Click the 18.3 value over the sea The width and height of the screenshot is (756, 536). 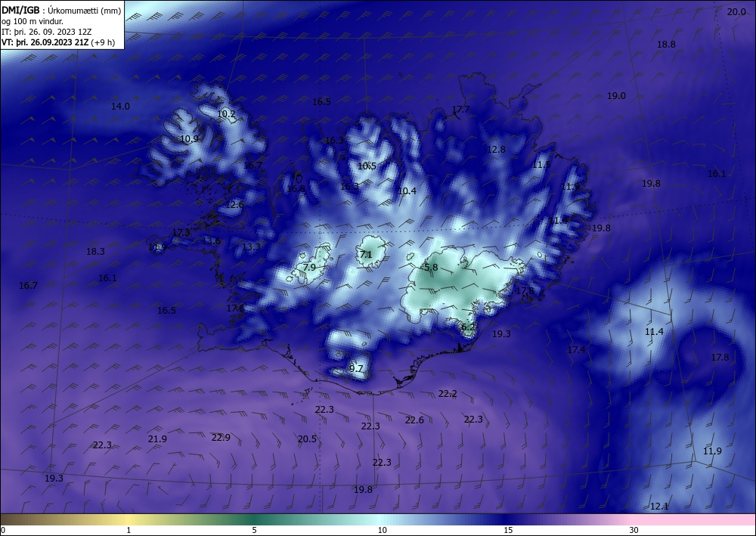click(x=95, y=252)
